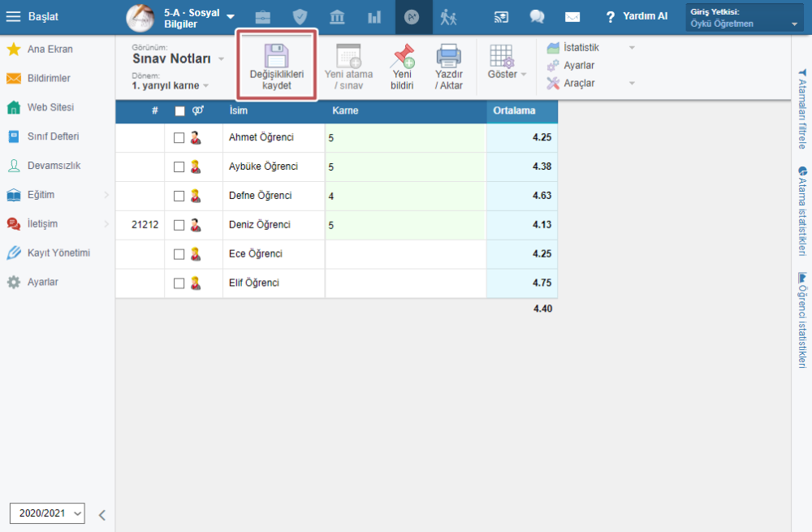
Task: Click Elif Öğrenci's student avatar icon
Action: click(x=195, y=283)
